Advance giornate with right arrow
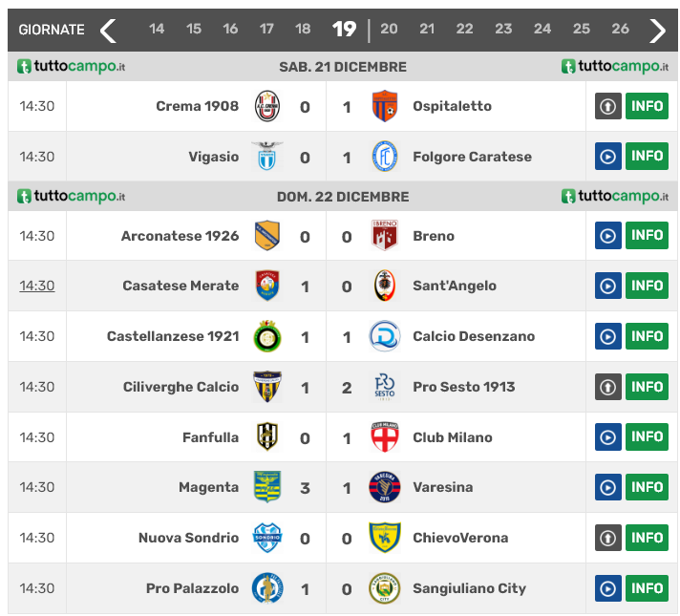Screen dimensions: 680x616 click(x=657, y=31)
